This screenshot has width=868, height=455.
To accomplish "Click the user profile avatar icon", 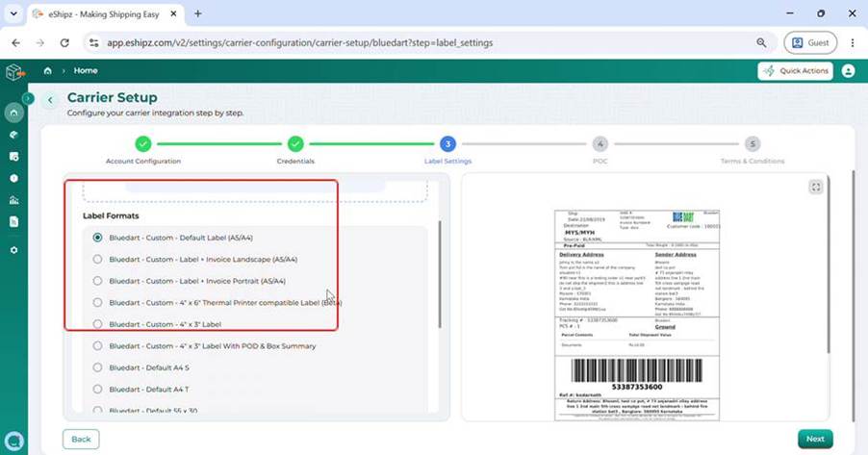I will click(848, 71).
